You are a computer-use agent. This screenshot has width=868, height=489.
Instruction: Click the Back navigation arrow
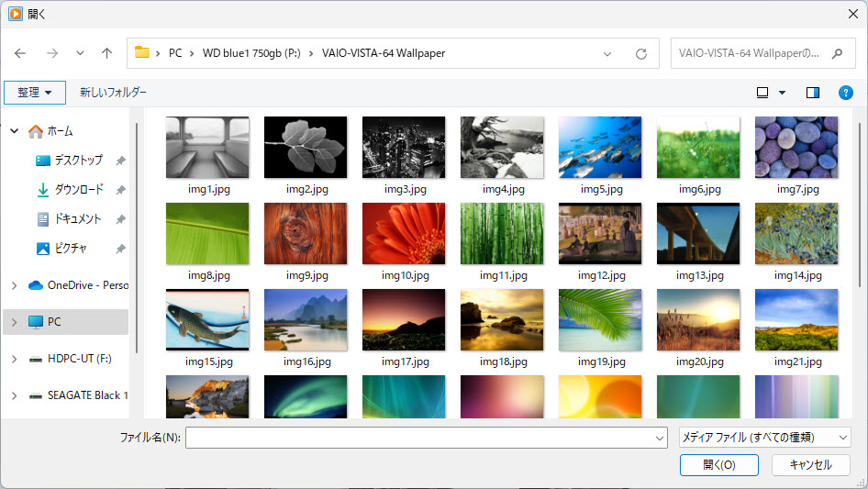point(20,53)
